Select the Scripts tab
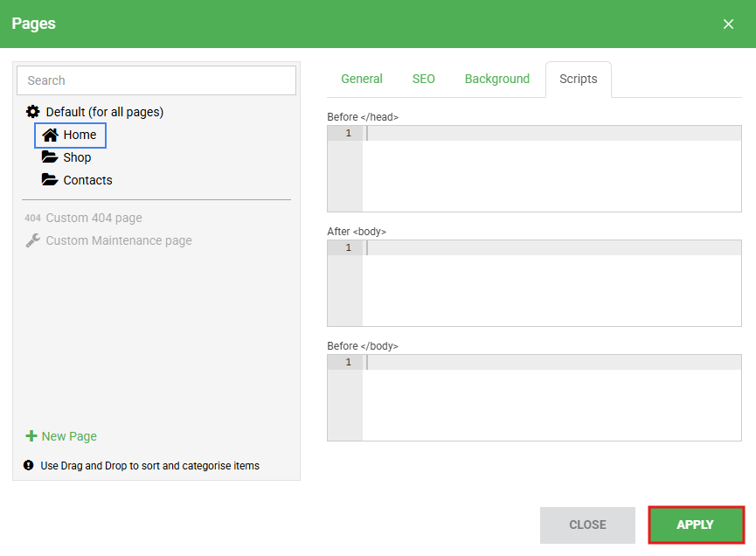The width and height of the screenshot is (756, 556). (x=578, y=79)
